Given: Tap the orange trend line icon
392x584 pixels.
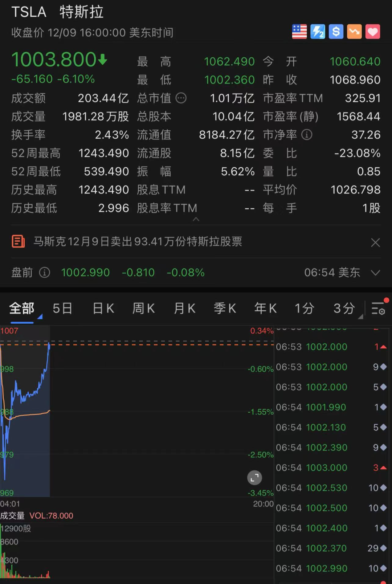Looking at the screenshot, I should [354, 32].
